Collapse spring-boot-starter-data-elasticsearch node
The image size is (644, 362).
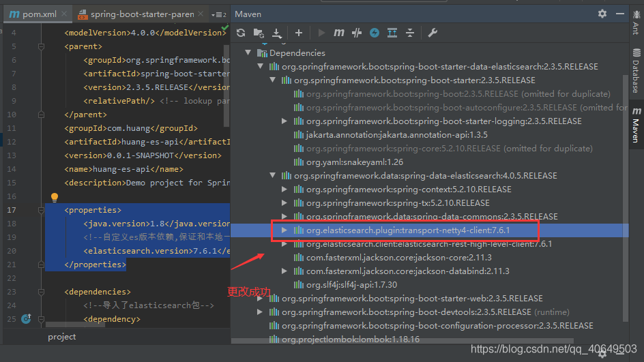point(260,66)
